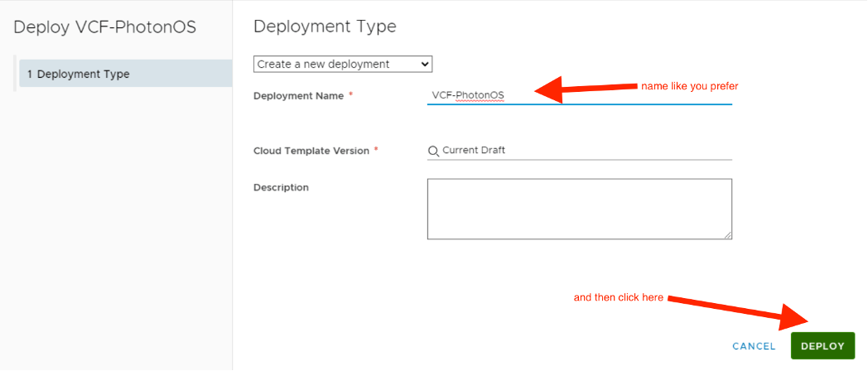The image size is (868, 371).
Task: Click the 'Deployment Type' heading
Action: [325, 26]
